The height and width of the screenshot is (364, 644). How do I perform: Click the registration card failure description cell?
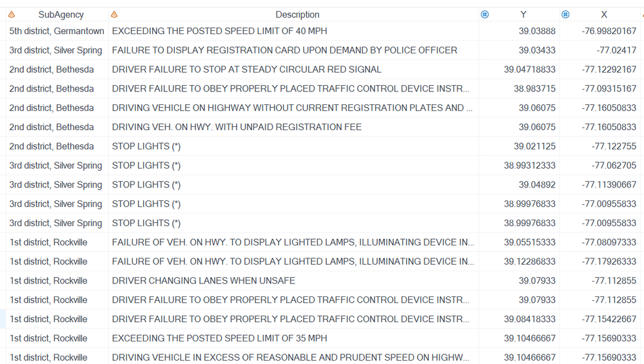tap(284, 50)
